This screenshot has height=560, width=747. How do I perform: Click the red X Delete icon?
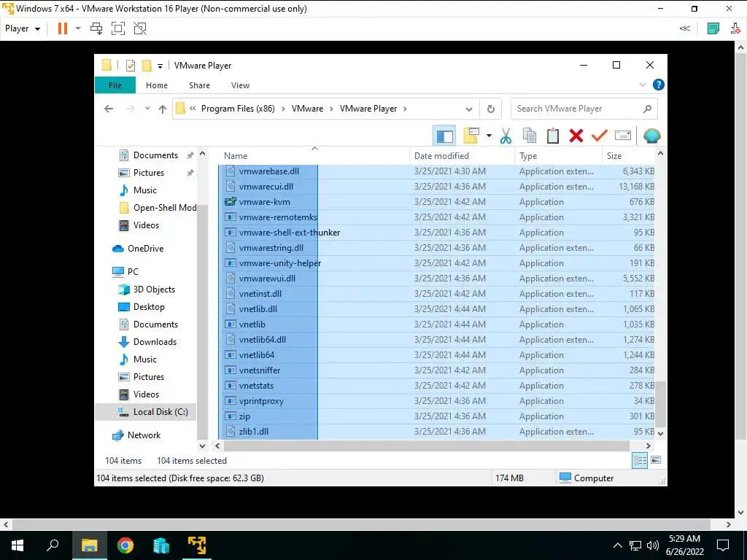click(576, 136)
